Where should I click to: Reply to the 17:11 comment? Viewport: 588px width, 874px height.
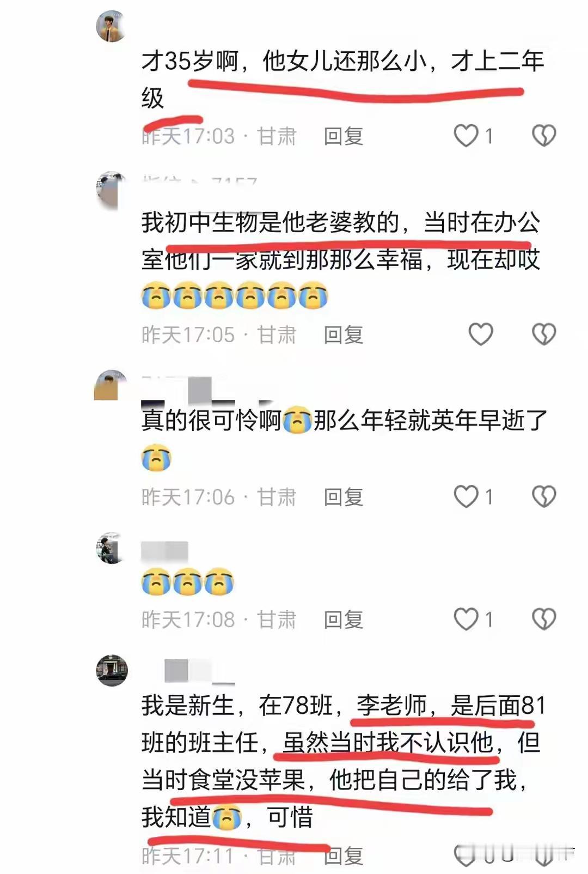coord(344,856)
